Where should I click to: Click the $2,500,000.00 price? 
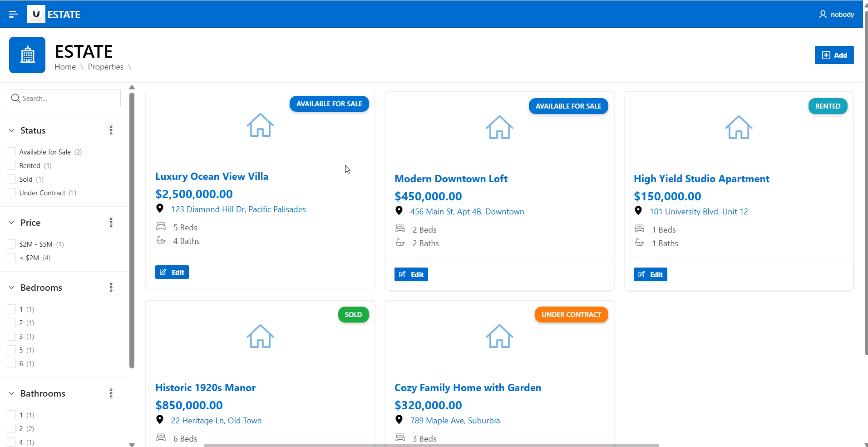194,194
